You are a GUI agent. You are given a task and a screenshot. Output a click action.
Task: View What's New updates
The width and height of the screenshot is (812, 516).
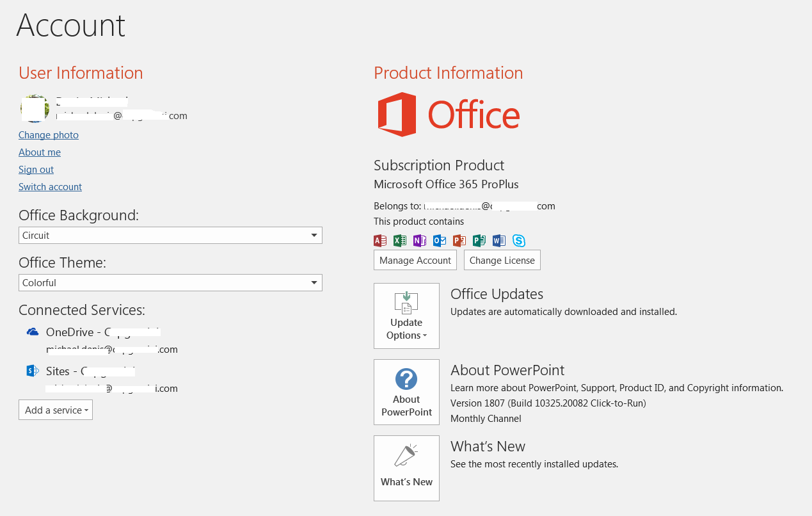pos(406,469)
